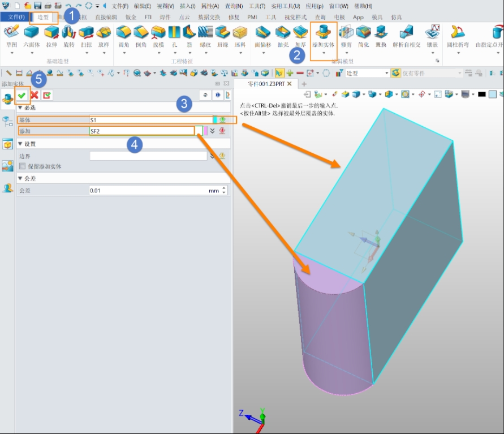
Task: Open the 编辑(E) menu
Action: [x=143, y=6]
